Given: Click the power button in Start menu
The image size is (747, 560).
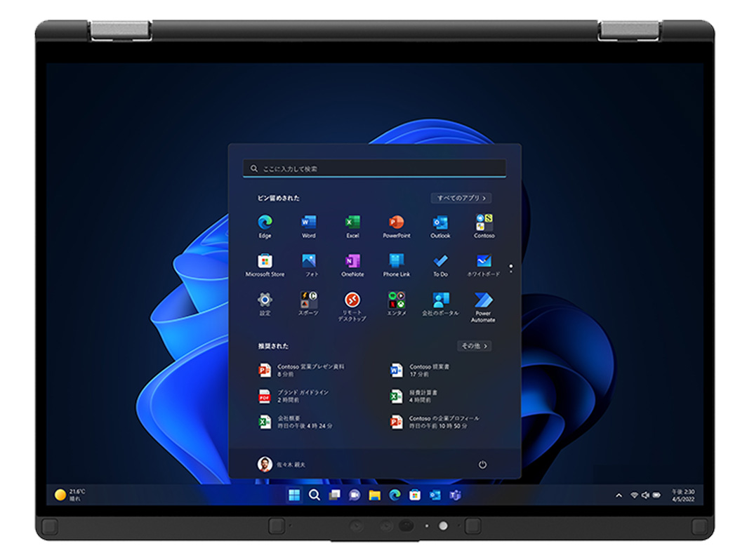Looking at the screenshot, I should tap(482, 465).
